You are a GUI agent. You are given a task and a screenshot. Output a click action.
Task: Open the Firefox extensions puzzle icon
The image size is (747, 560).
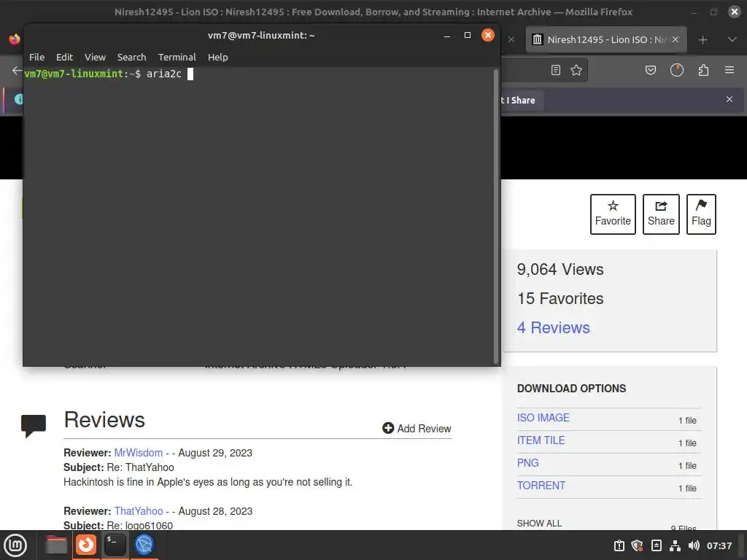tap(703, 71)
